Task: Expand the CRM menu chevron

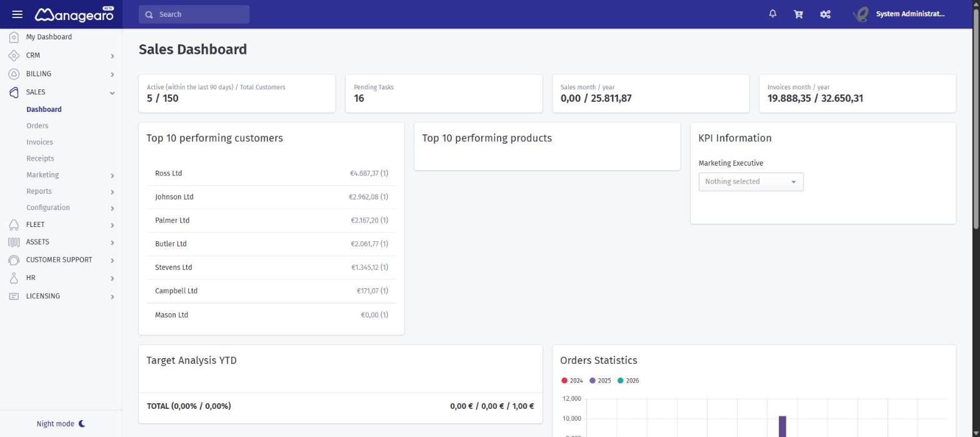Action: pyautogui.click(x=112, y=56)
